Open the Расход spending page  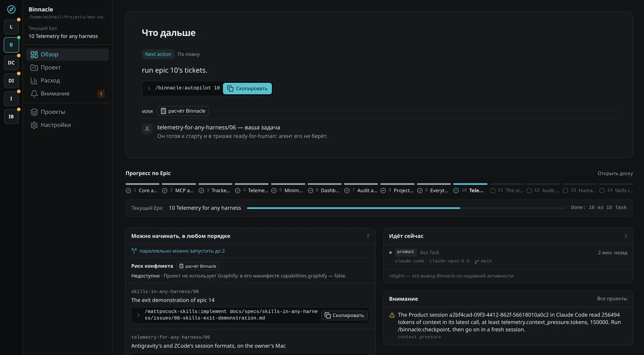point(67,81)
